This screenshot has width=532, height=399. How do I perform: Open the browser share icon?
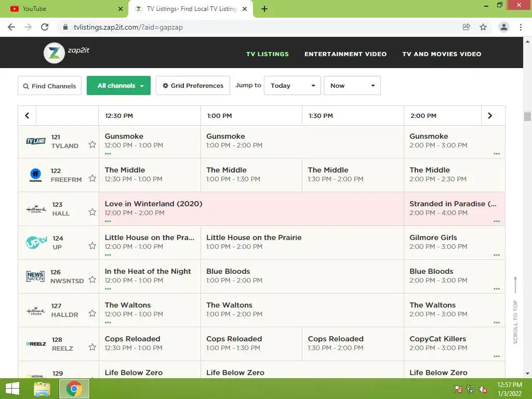[x=467, y=27]
